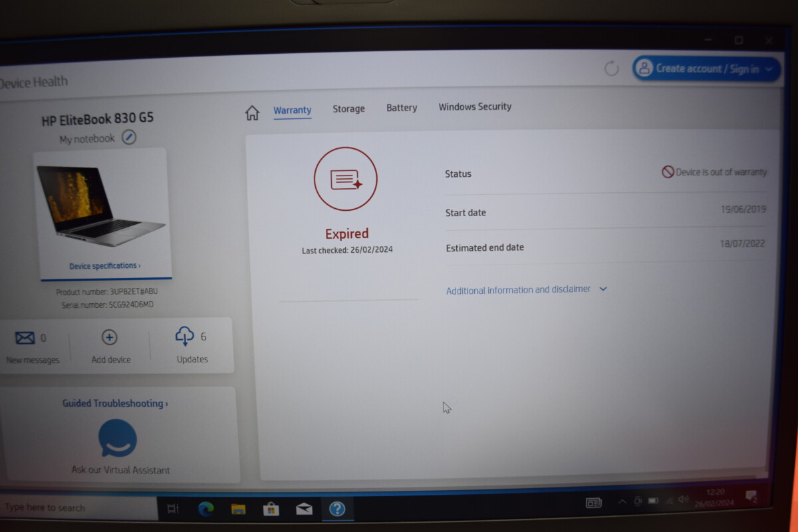
Task: Switch to the Storage tab
Action: (x=348, y=108)
